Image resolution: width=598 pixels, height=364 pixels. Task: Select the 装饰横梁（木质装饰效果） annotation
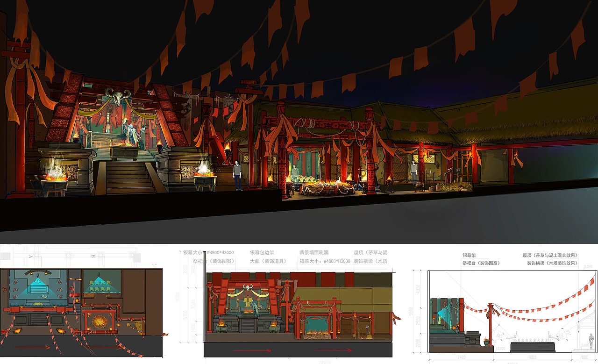pos(553,263)
